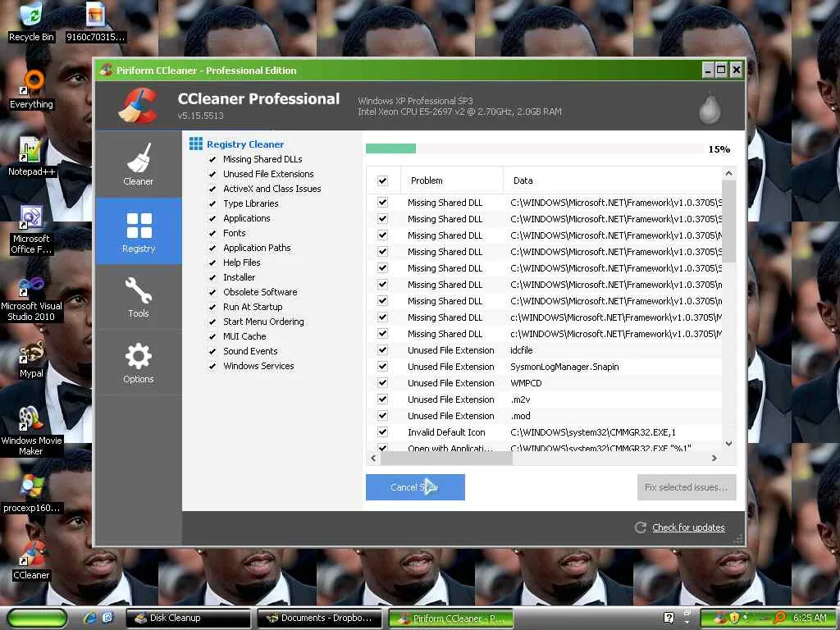Open the procexp160 desktop icon

31,493
